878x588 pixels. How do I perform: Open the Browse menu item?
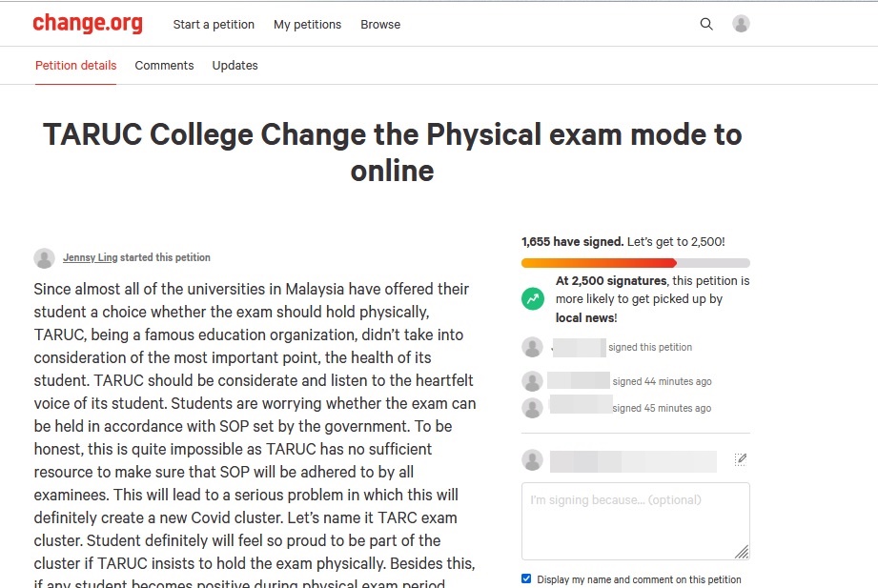click(380, 24)
